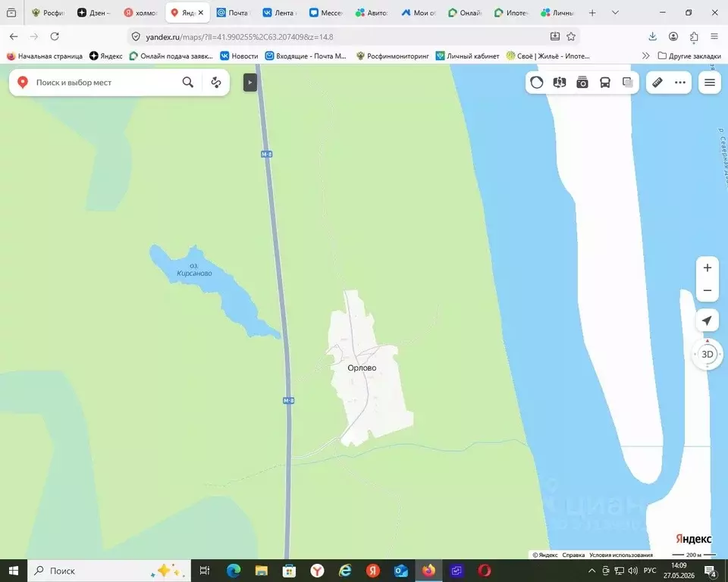Screen dimensions: 728x582
Task: Bookmark this page with star icon
Action: [x=571, y=36]
